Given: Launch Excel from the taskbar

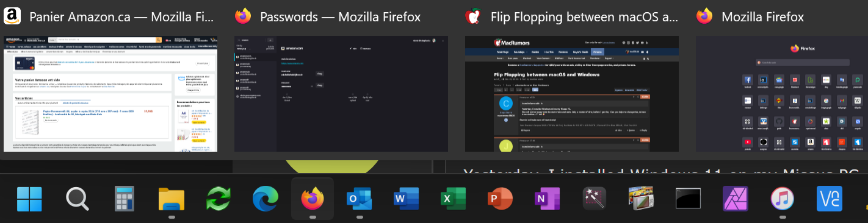Looking at the screenshot, I should click(454, 199).
